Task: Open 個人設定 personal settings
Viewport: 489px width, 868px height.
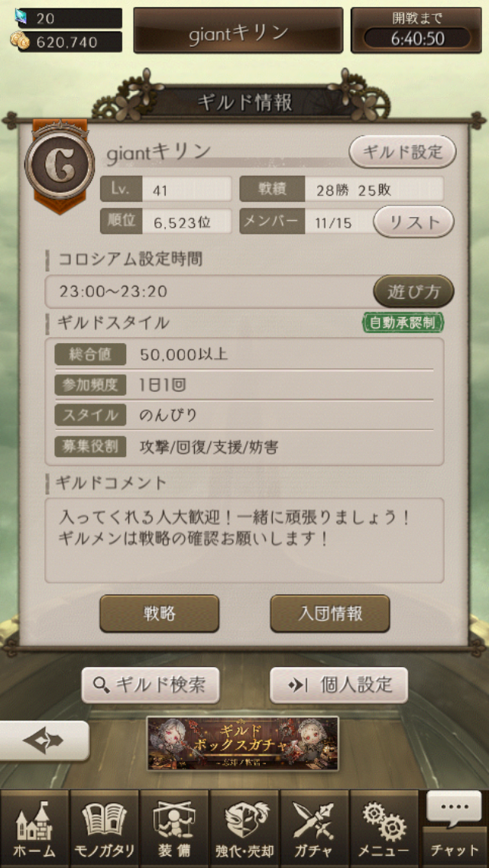Action: tap(339, 685)
